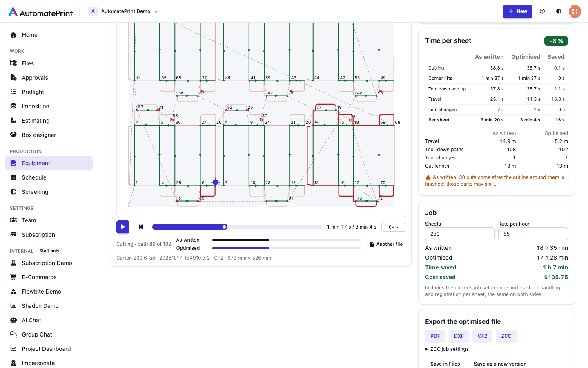Select Equipment in the sidebar
The height and width of the screenshot is (368, 588).
click(x=49, y=163)
